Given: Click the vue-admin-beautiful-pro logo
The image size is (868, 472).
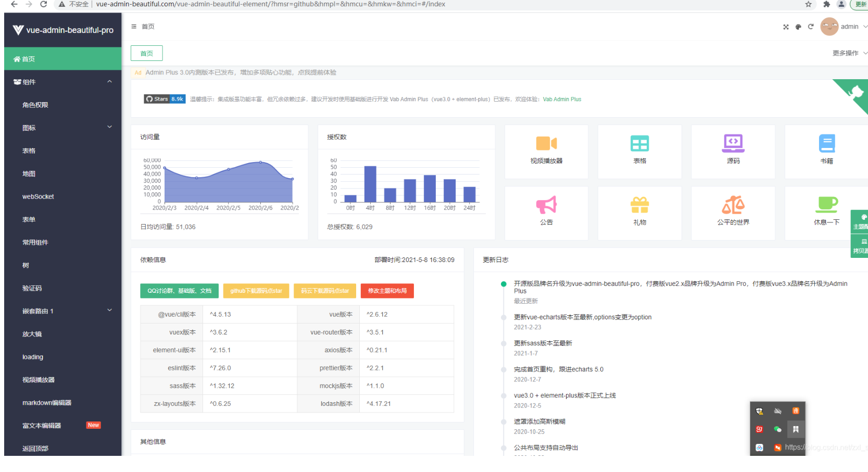Looking at the screenshot, I should click(63, 30).
